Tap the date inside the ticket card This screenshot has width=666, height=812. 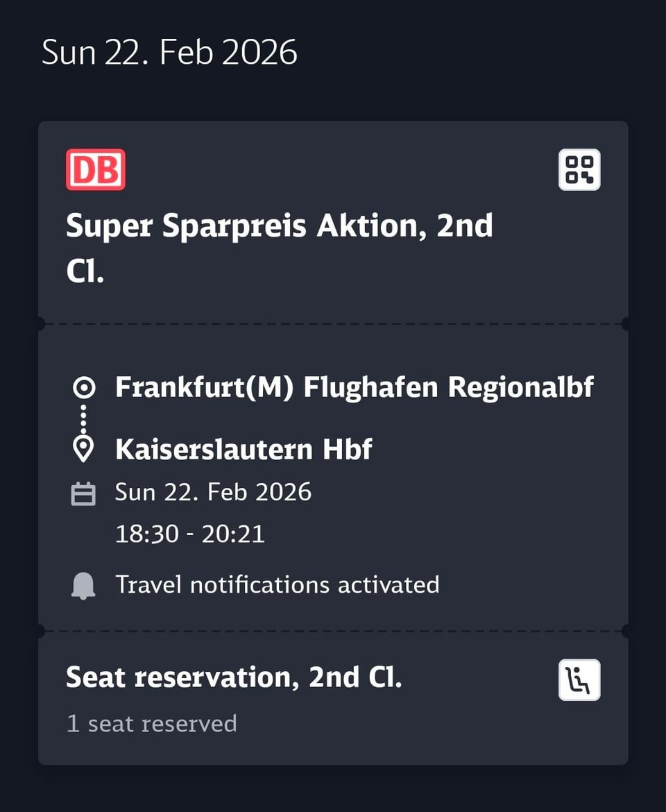213,492
